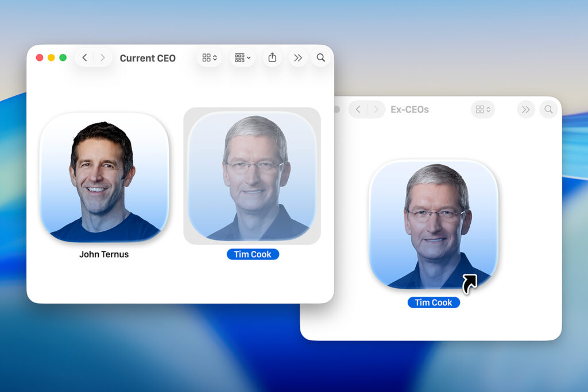The width and height of the screenshot is (588, 392).
Task: Click the Tim Cook filename label in Ex-CEOs
Action: point(434,302)
